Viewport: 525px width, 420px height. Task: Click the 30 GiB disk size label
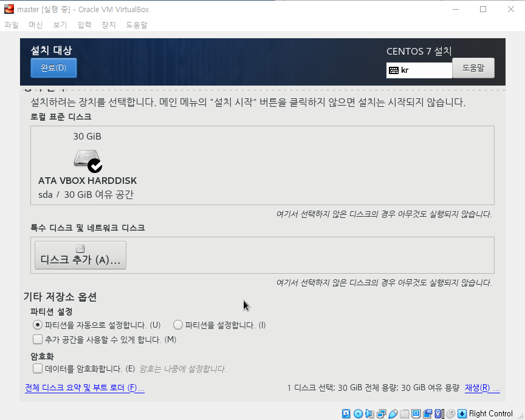87,137
